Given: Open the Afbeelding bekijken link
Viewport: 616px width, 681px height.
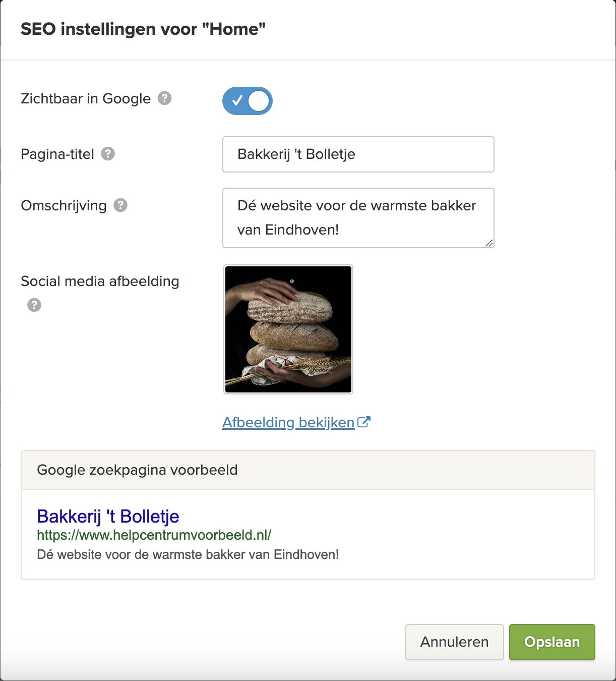Looking at the screenshot, I should [288, 422].
